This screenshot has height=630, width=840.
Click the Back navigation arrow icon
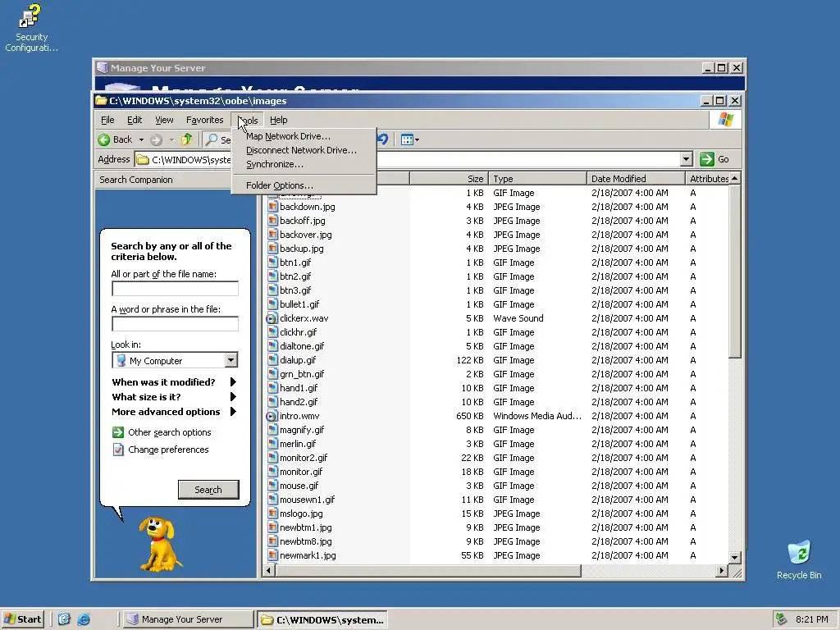point(104,139)
